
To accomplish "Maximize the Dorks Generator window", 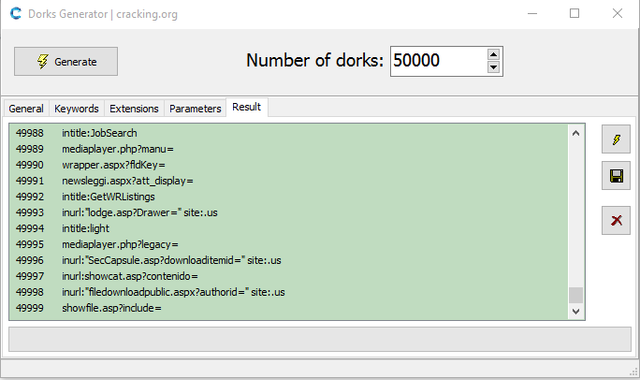I will point(574,14).
